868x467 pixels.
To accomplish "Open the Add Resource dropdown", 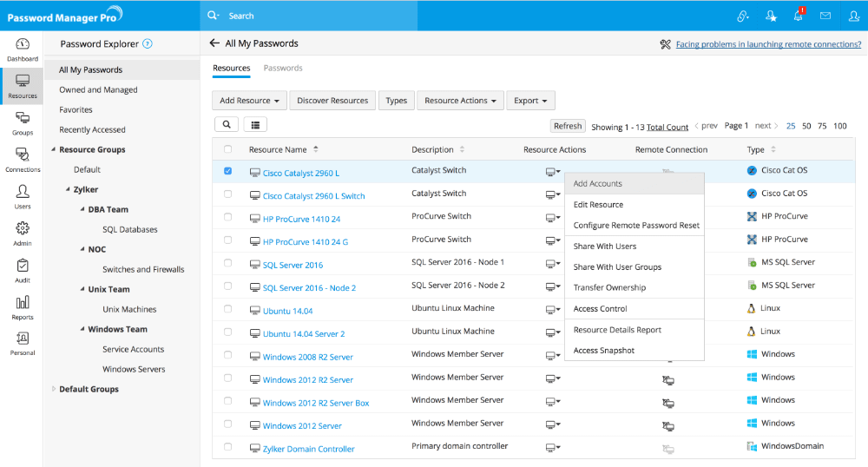I will pos(249,101).
